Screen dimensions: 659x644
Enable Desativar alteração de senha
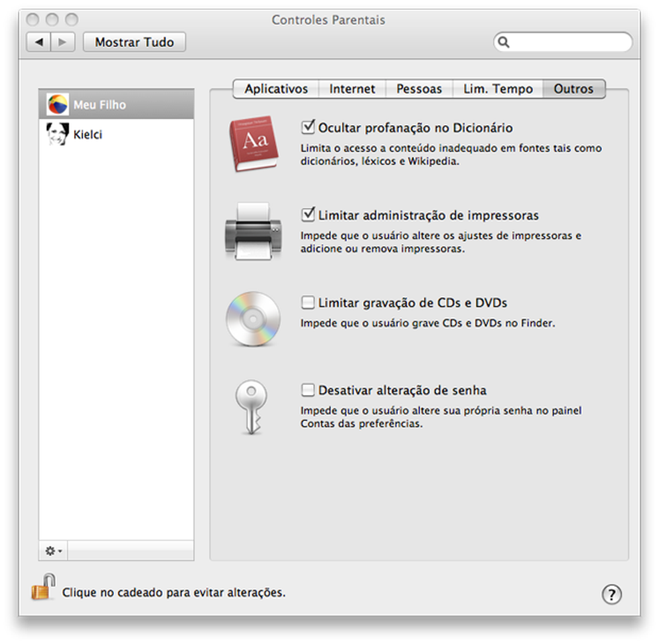pos(307,390)
